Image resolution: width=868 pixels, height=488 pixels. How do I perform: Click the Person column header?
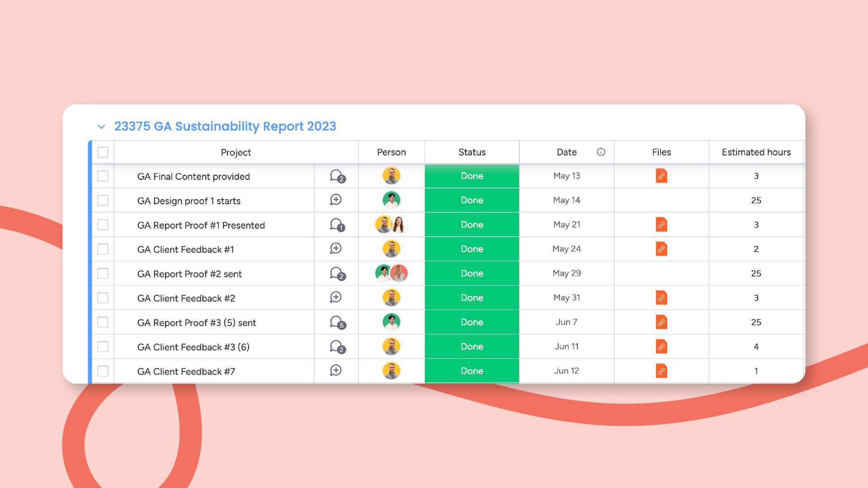coord(392,152)
